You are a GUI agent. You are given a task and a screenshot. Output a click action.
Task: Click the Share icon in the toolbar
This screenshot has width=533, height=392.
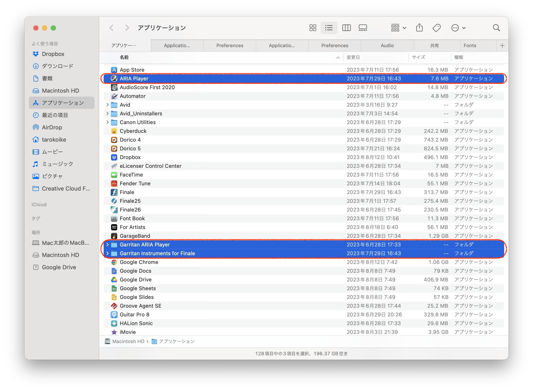click(x=419, y=28)
